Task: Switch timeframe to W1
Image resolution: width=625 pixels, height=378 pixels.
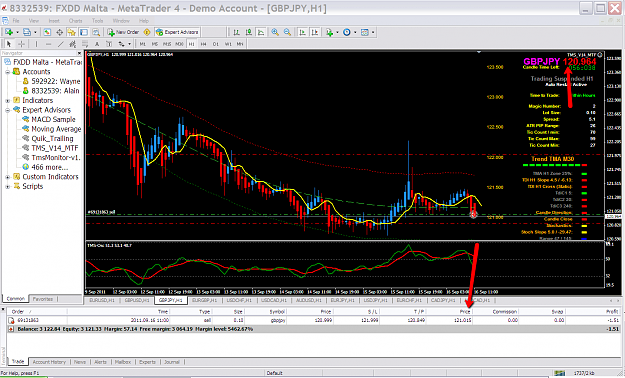Action: (x=228, y=44)
